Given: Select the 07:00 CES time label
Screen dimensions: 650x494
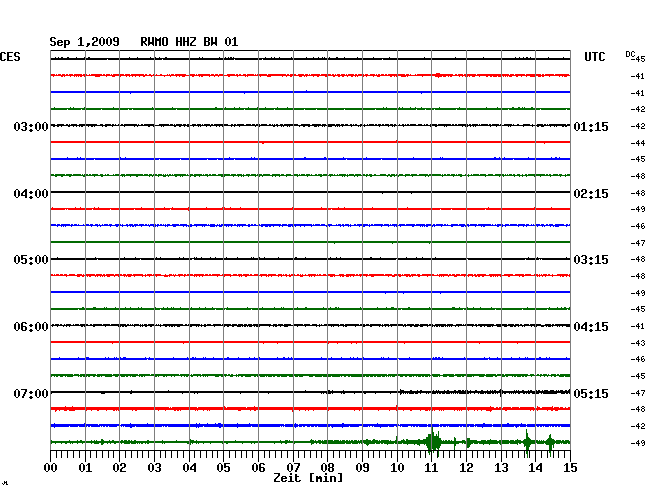Looking at the screenshot, I should [x=31, y=393].
